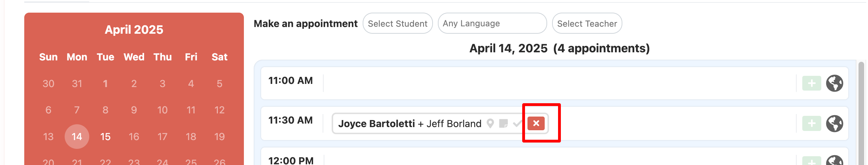This screenshot has width=868, height=165.
Task: Open the Select Teacher dropdown
Action: (587, 24)
